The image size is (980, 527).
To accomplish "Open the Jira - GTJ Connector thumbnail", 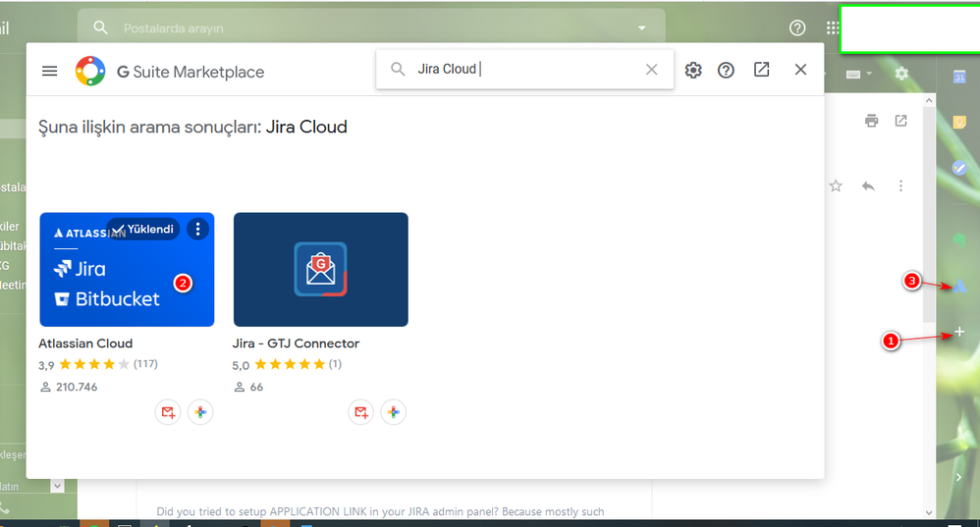I will [x=321, y=269].
